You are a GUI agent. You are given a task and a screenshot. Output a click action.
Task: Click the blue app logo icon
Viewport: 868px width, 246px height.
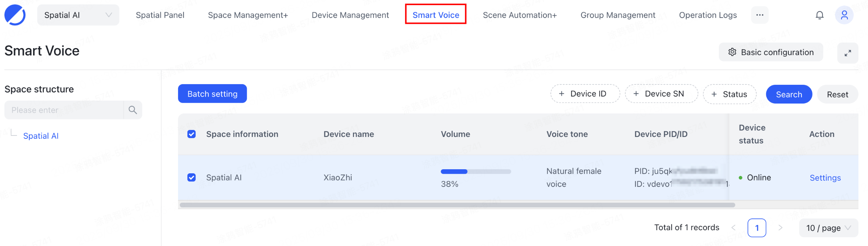15,15
